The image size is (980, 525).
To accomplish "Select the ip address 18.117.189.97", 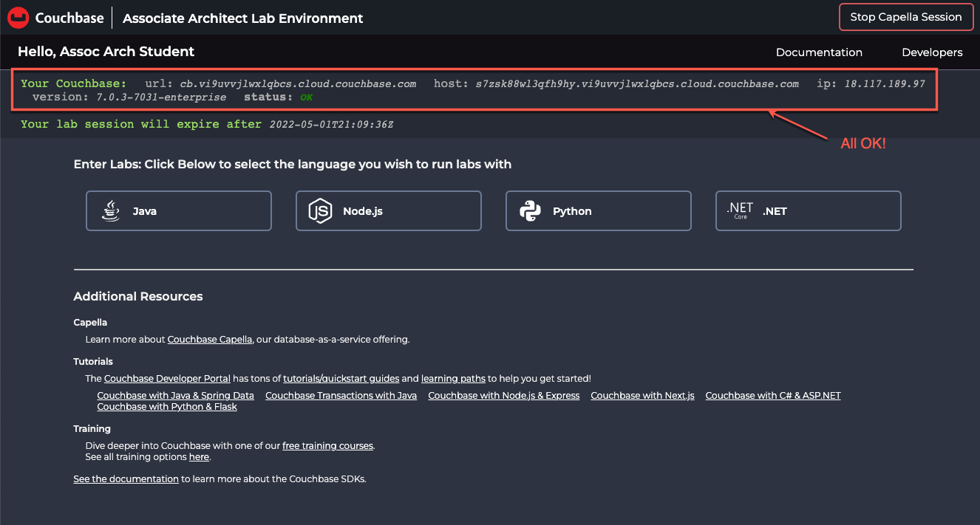I will 885,83.
